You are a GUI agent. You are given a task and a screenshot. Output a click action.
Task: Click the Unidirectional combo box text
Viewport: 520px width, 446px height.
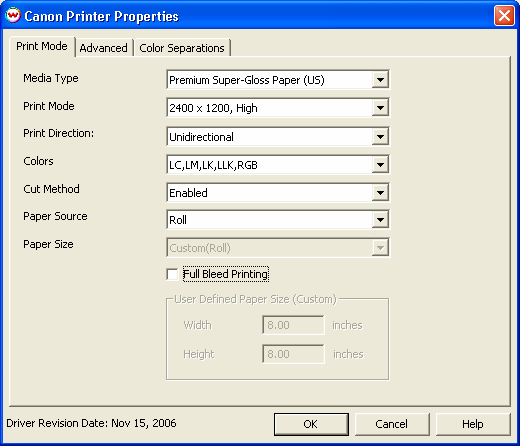[x=201, y=137]
